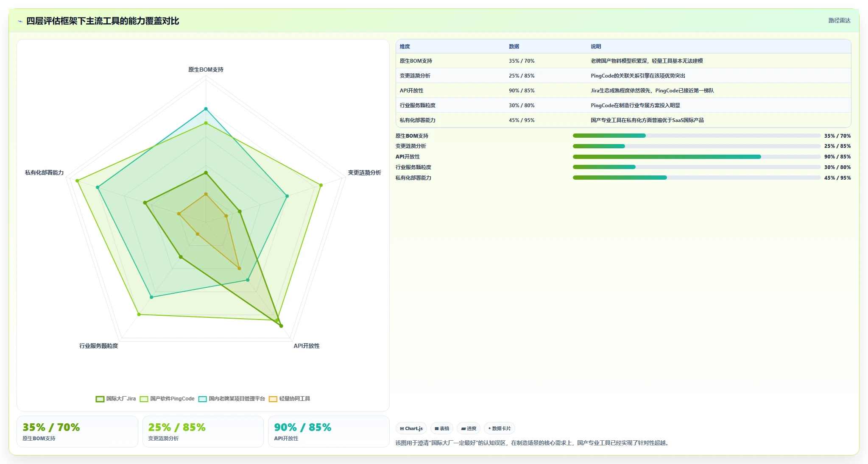This screenshot has width=868, height=464.
Task: Click table value 90% / 85%
Action: [522, 91]
